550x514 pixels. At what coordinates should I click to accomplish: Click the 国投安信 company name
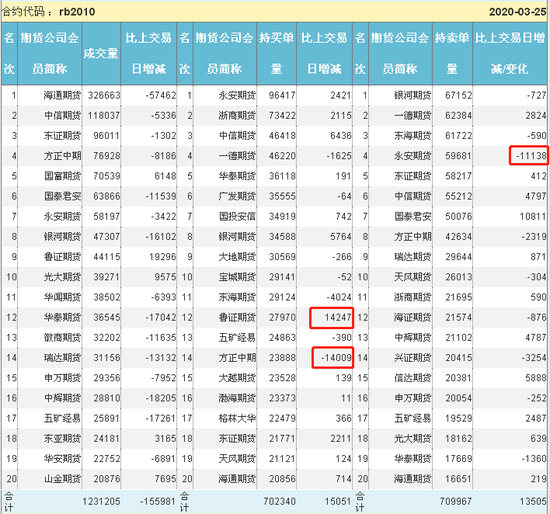point(237,216)
